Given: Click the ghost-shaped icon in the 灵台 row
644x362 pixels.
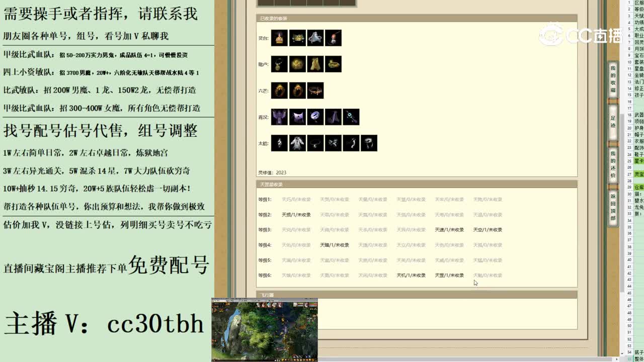Looking at the screenshot, I should pos(315,37).
